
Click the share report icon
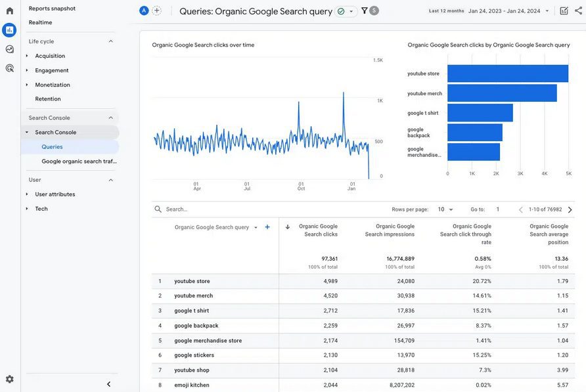(579, 11)
